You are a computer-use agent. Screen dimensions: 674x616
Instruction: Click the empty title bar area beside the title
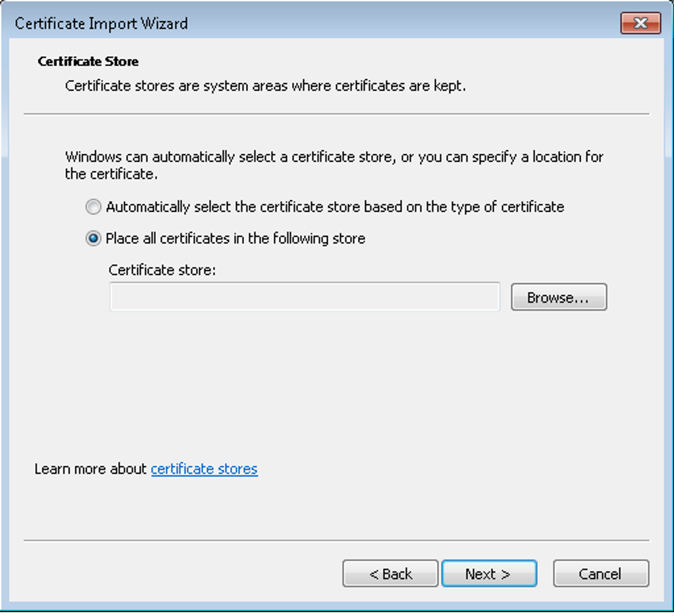click(x=401, y=24)
